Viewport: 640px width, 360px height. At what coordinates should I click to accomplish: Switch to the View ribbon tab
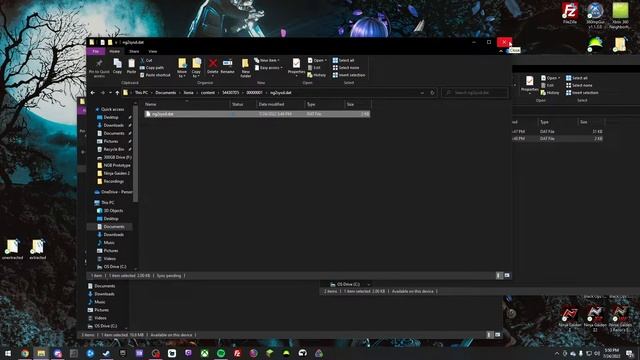pyautogui.click(x=153, y=51)
